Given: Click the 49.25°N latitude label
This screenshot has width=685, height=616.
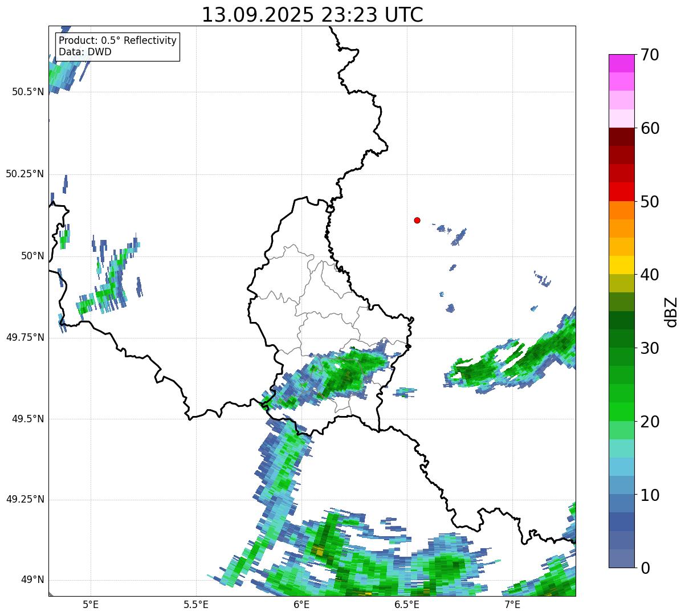Looking at the screenshot, I should pyautogui.click(x=25, y=499).
